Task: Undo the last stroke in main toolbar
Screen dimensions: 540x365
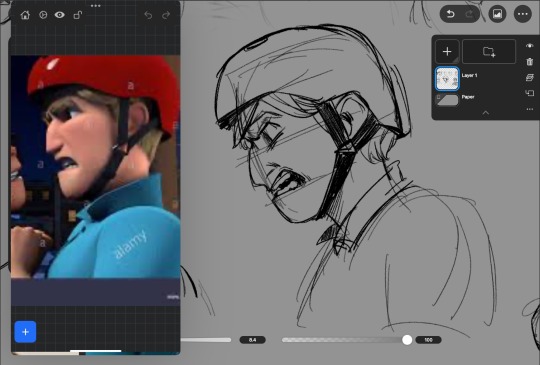Action: (x=450, y=14)
